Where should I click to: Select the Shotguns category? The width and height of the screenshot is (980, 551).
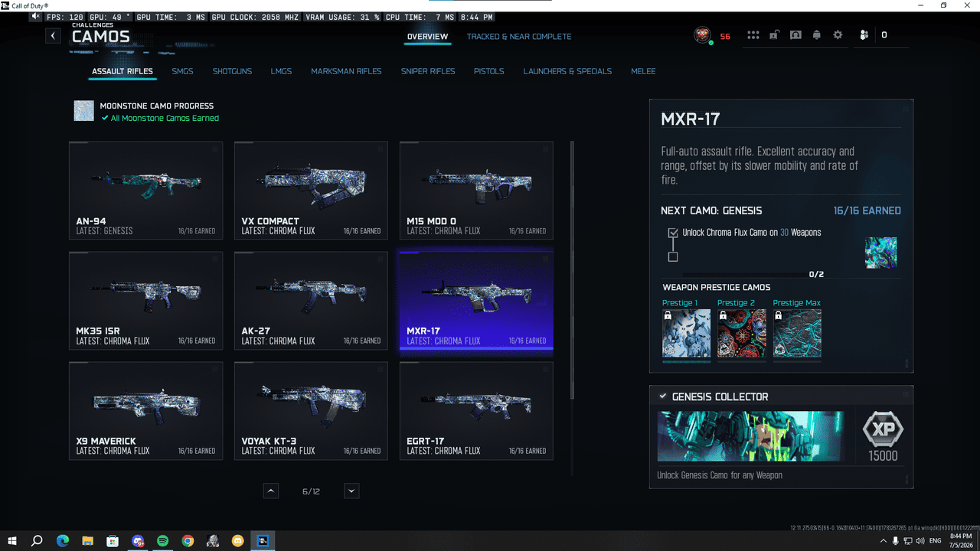(232, 71)
